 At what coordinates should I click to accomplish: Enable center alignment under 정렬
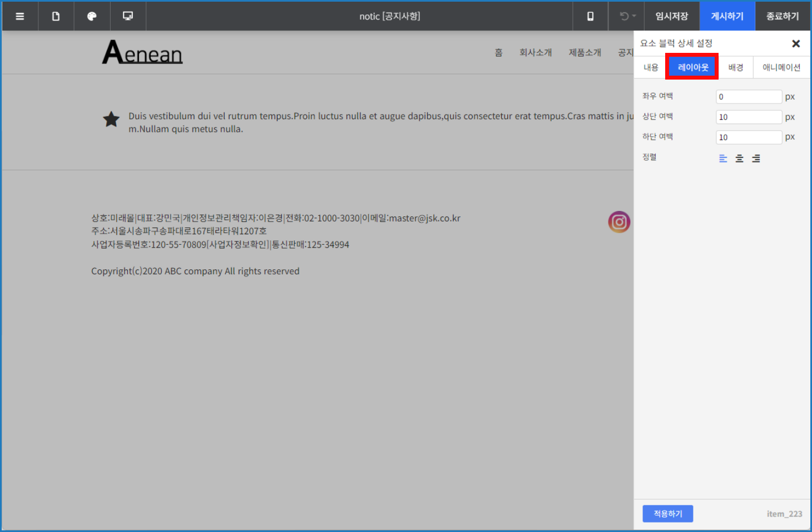pyautogui.click(x=739, y=158)
